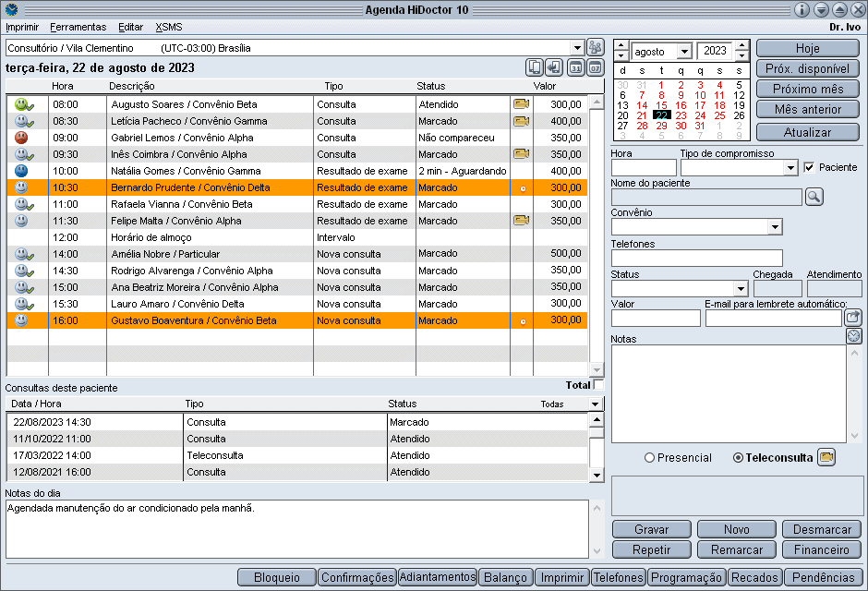Image resolution: width=868 pixels, height=591 pixels.
Task: Click the Próx. disponível button
Action: (x=807, y=68)
